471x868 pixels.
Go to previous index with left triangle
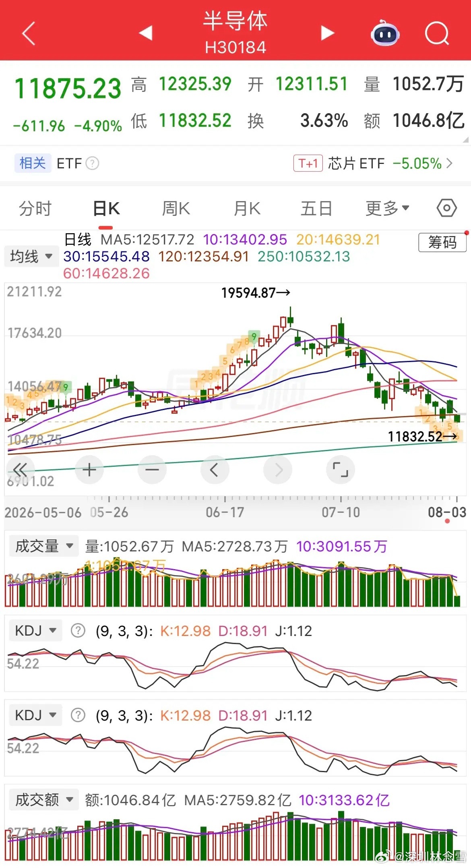click(x=145, y=33)
